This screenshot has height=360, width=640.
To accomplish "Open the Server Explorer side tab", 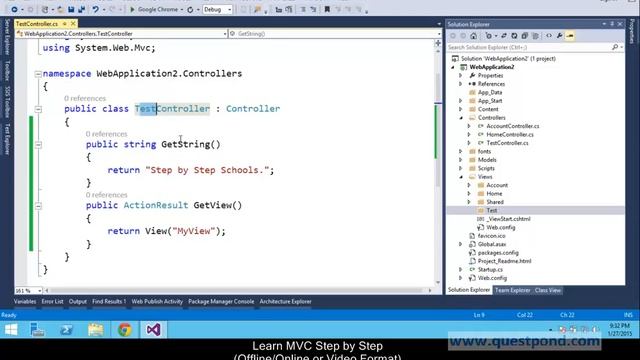I will pyautogui.click(x=7, y=37).
